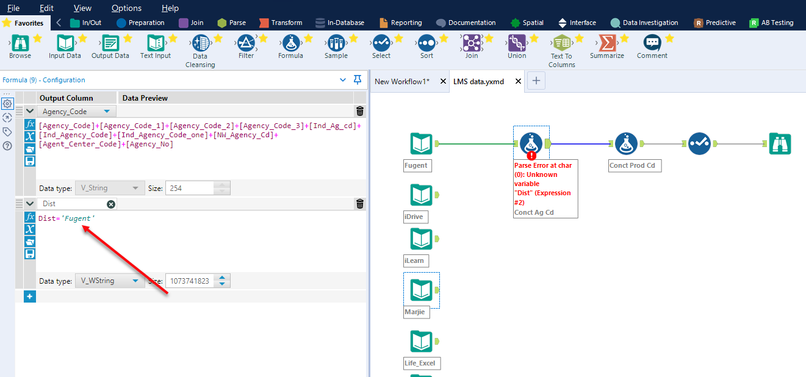Open the Annotation tag icon in sidebar

click(7, 132)
